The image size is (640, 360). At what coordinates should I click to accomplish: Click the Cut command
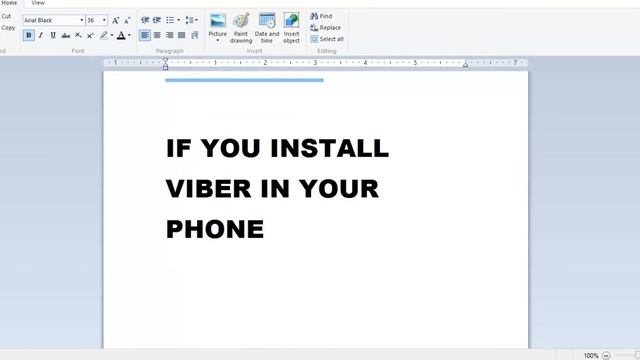coord(6,16)
